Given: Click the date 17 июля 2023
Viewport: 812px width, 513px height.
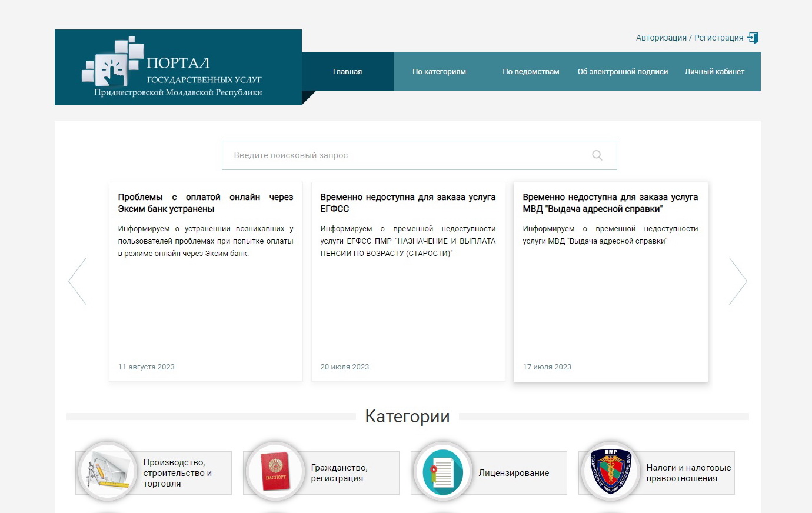Looking at the screenshot, I should pos(547,367).
